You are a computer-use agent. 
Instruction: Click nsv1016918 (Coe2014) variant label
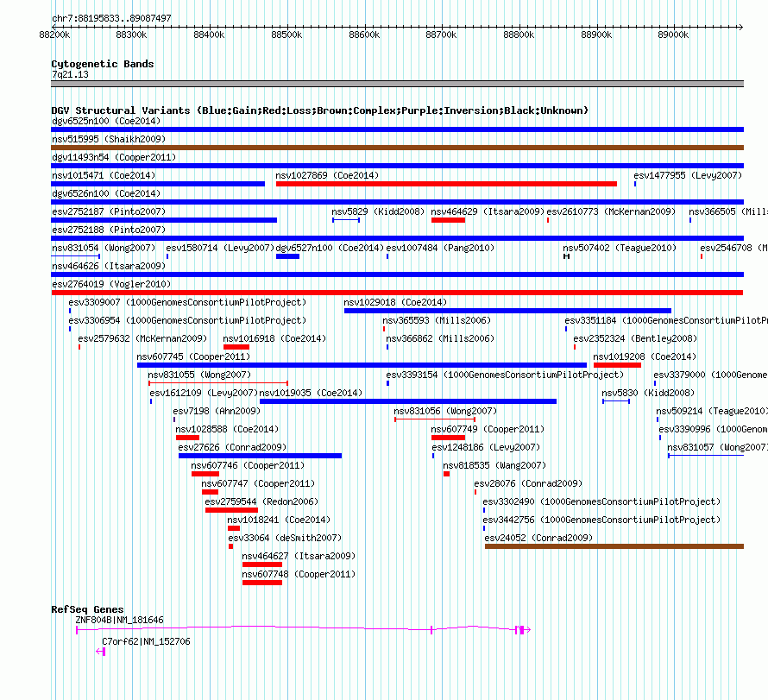point(274,338)
